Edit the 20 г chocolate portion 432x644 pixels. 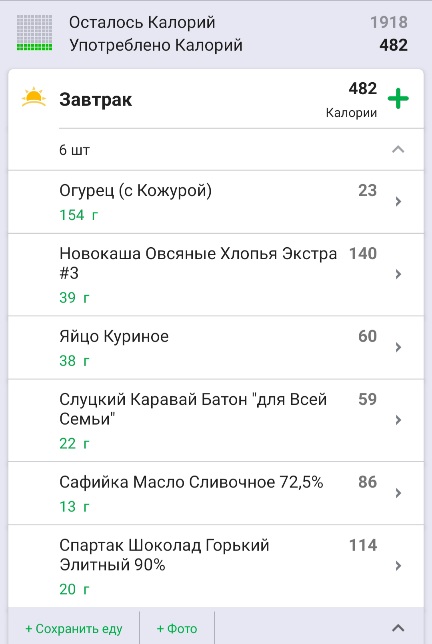(74, 589)
